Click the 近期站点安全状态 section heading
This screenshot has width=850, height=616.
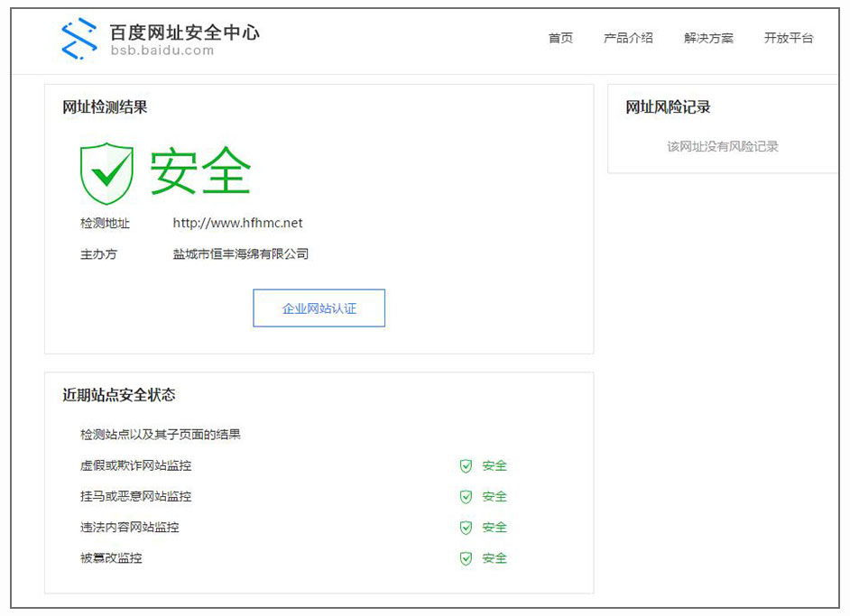pyautogui.click(x=118, y=395)
